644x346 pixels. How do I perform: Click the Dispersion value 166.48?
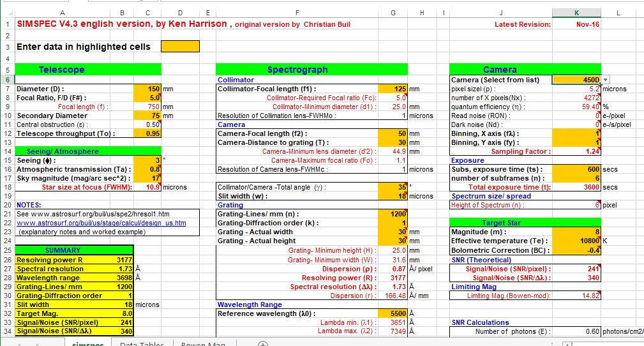point(393,296)
